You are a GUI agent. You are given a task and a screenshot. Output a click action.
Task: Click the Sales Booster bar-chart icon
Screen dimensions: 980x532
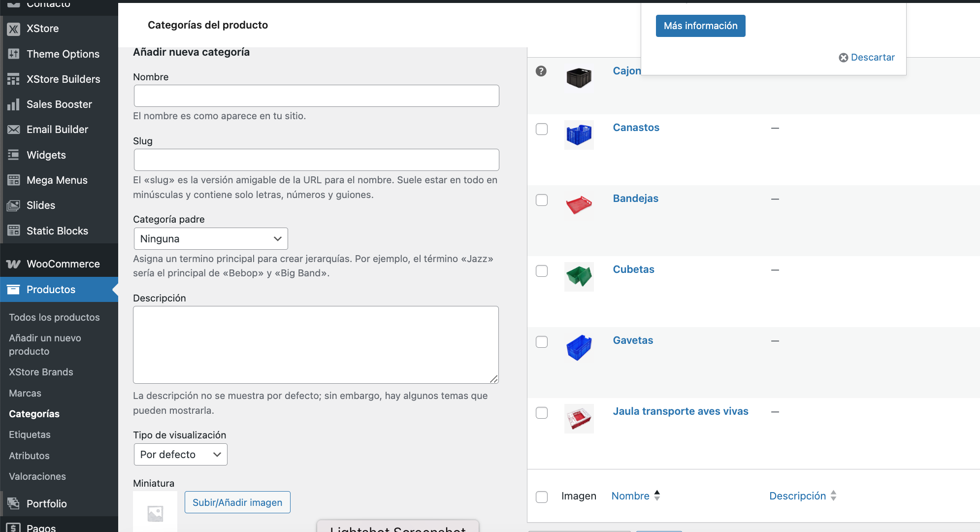[14, 104]
